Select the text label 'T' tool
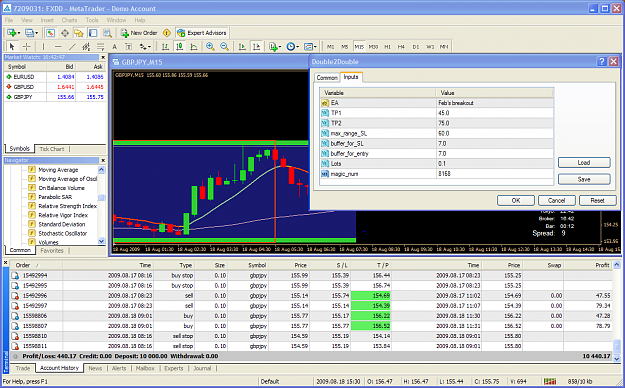This screenshot has width=625, height=388. pos(128,47)
